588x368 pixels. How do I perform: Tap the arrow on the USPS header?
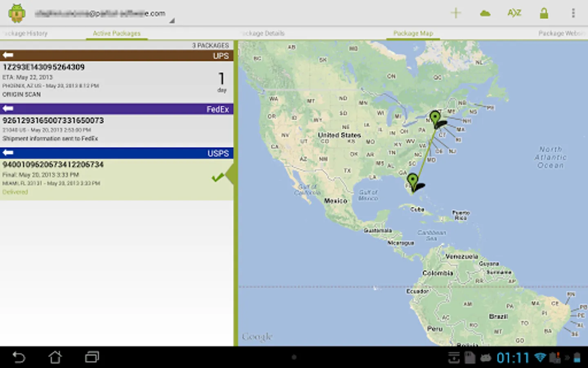[x=8, y=153]
